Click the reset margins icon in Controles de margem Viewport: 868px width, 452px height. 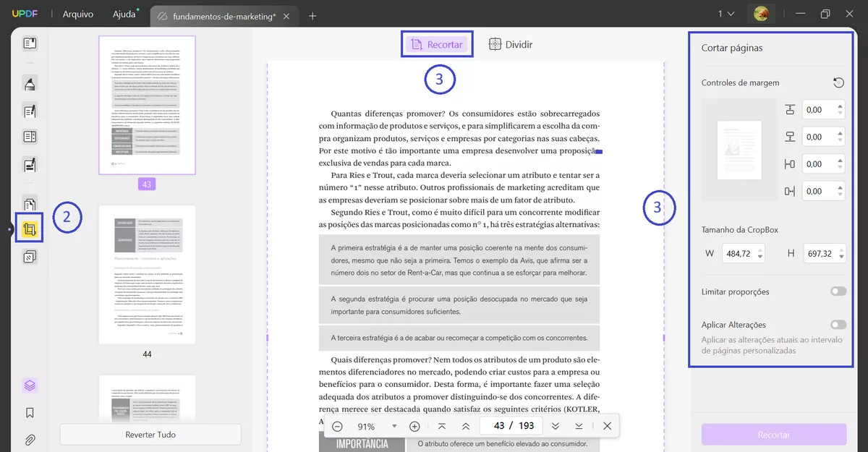tap(838, 82)
